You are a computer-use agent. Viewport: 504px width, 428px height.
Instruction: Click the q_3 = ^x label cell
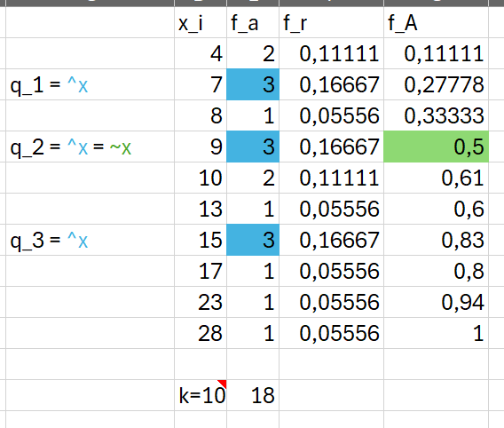[x=90, y=240]
